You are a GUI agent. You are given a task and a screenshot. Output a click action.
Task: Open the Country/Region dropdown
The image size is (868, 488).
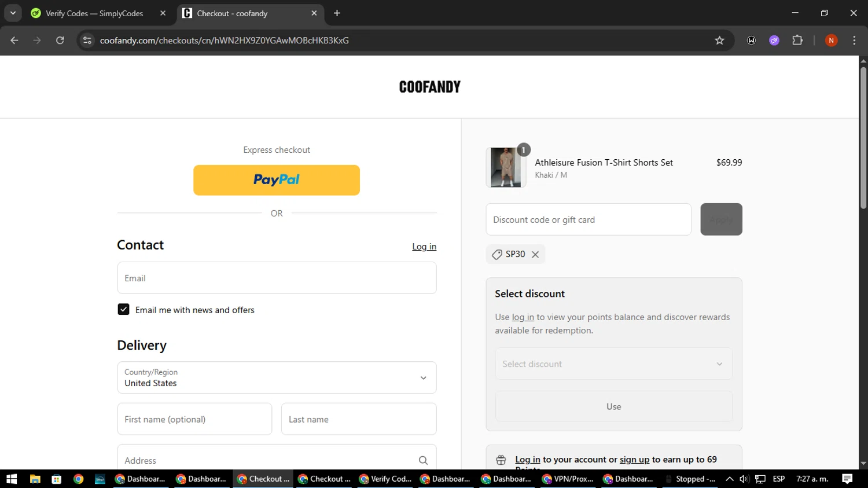point(277,377)
